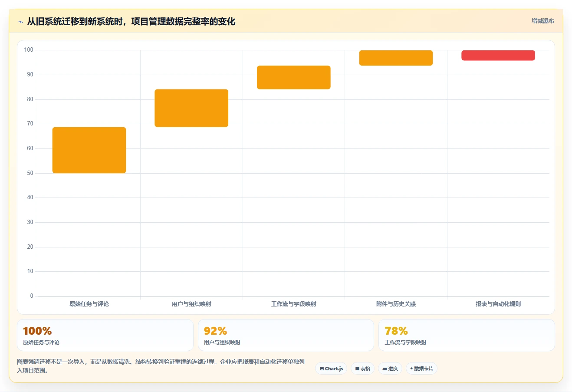The width and height of the screenshot is (572, 392).
Task: Click the orange bar for 附件与历史关联
Action: click(x=396, y=58)
